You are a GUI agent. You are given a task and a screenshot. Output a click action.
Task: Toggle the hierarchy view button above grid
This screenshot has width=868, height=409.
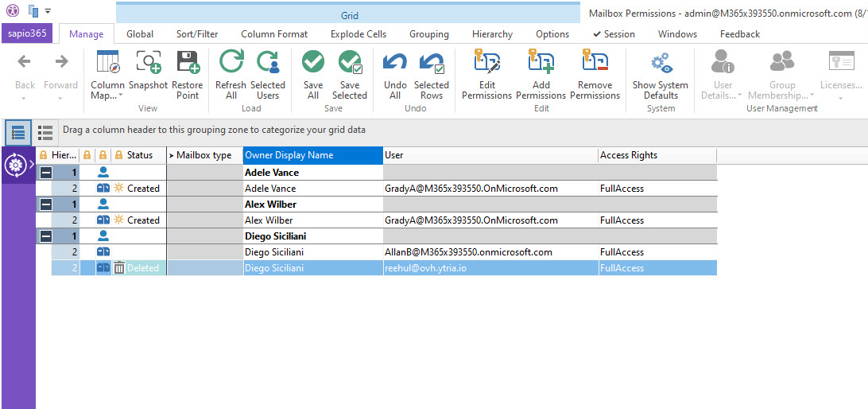pos(18,132)
